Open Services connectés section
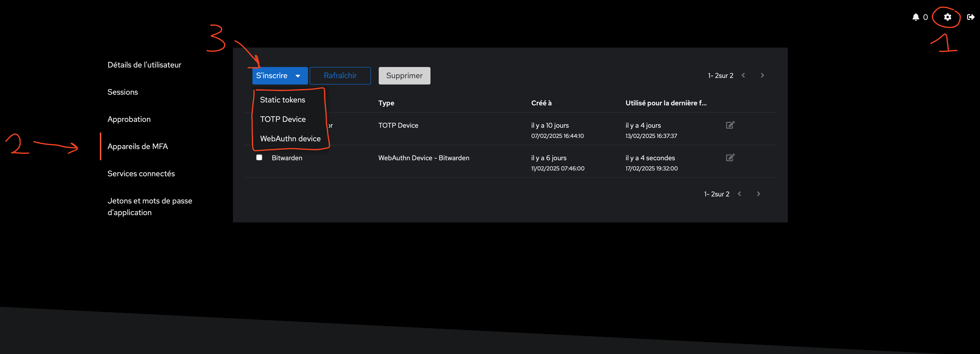Screen dimensions: 980x354 pos(141,174)
